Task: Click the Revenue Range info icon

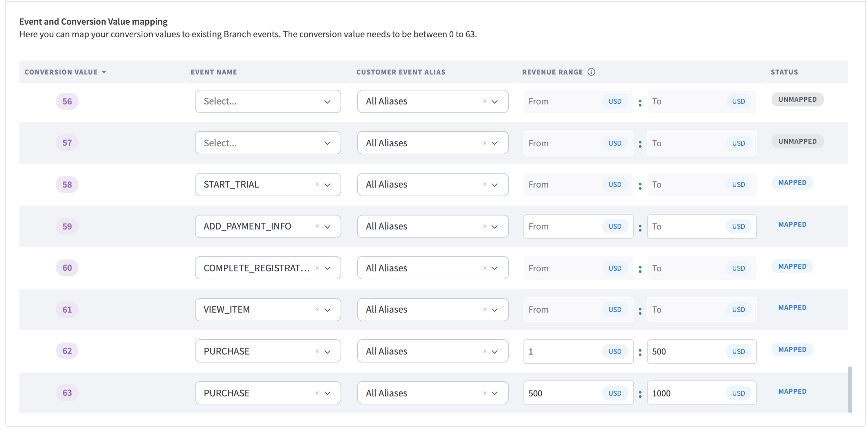Action: pos(591,72)
